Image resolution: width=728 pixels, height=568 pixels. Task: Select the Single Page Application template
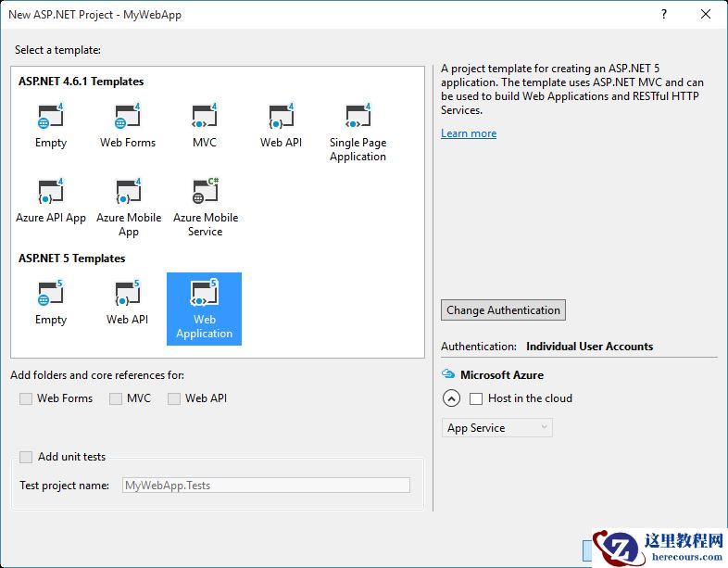click(358, 132)
